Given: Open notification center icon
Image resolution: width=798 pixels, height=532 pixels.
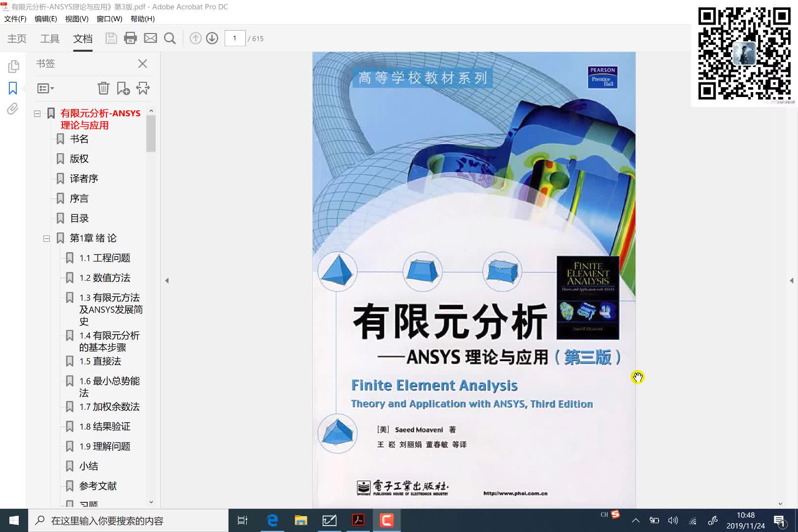Looking at the screenshot, I should point(780,521).
